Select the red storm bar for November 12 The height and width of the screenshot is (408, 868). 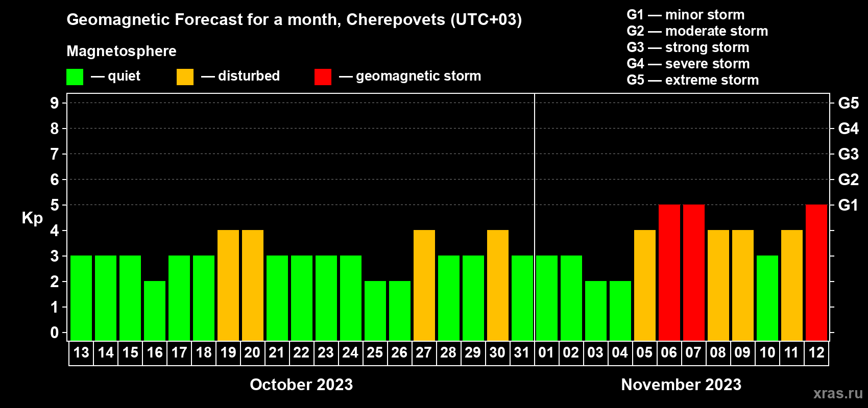tap(816, 272)
